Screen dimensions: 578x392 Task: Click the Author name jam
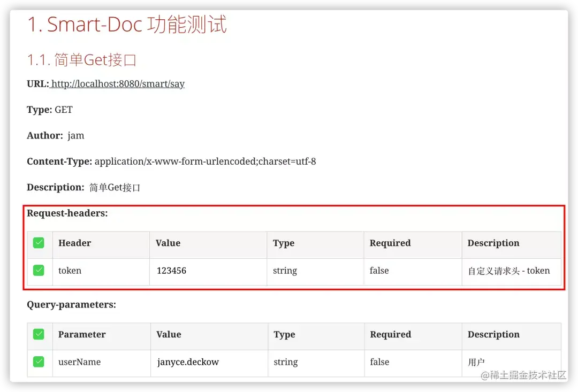tap(75, 135)
